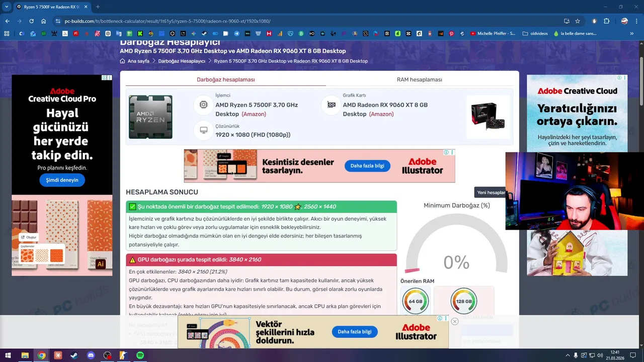
Task: Open Windows Start menu
Action: click(x=8, y=355)
